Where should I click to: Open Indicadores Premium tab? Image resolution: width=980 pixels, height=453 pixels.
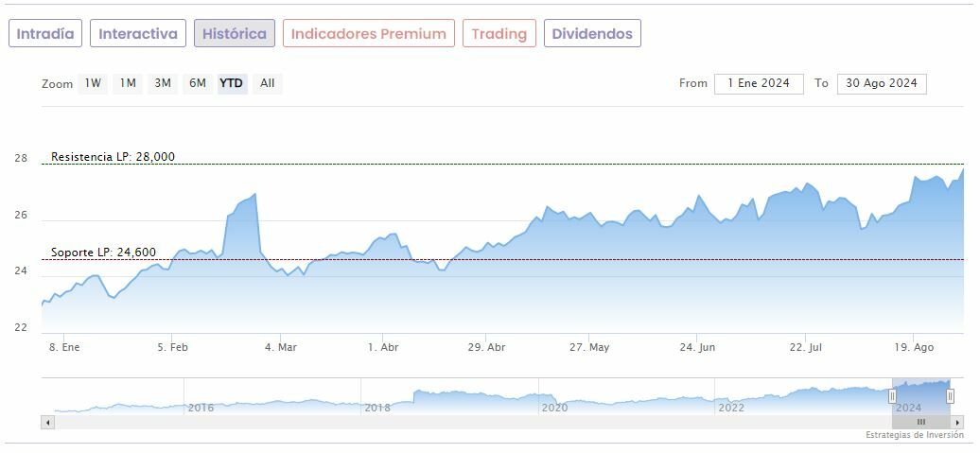click(368, 34)
